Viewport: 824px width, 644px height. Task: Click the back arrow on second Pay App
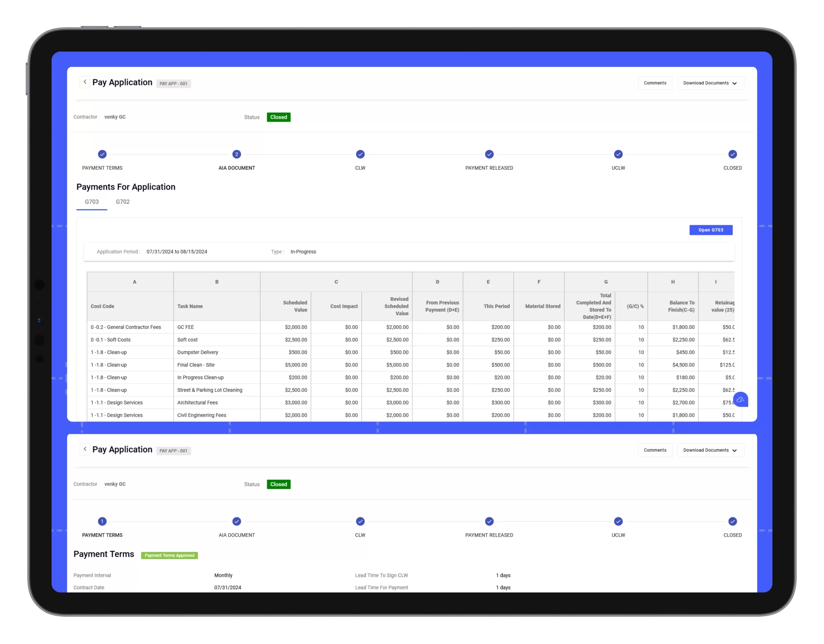tap(83, 449)
